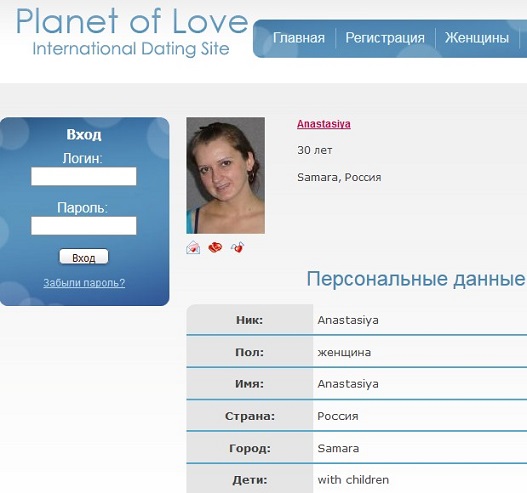Open the Забыли пароль? link

(84, 283)
